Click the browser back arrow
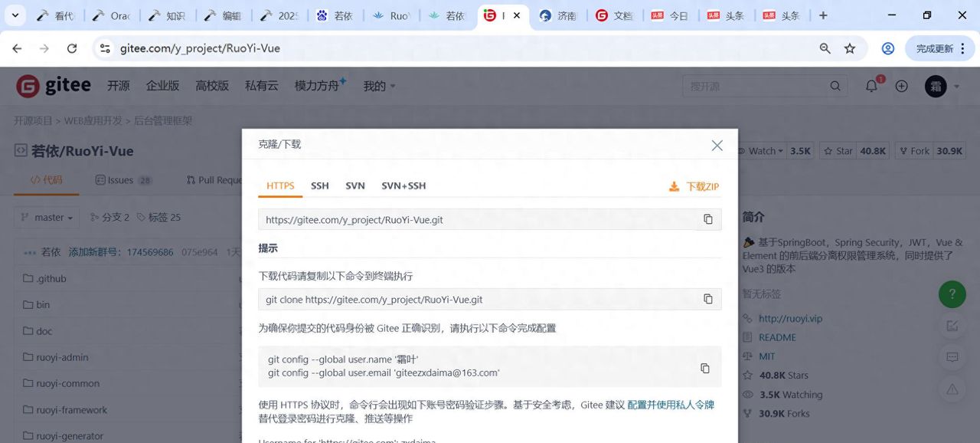Screen dimensions: 980x443 [16, 48]
